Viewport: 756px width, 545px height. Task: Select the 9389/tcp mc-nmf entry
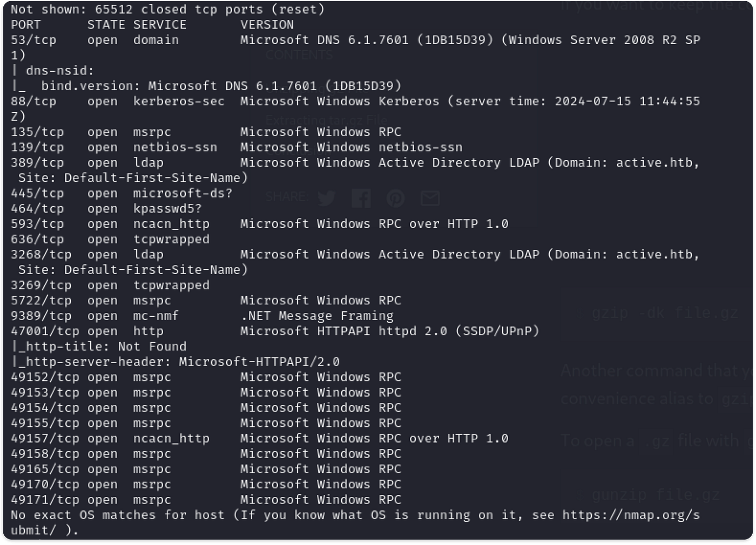[x=202, y=316]
